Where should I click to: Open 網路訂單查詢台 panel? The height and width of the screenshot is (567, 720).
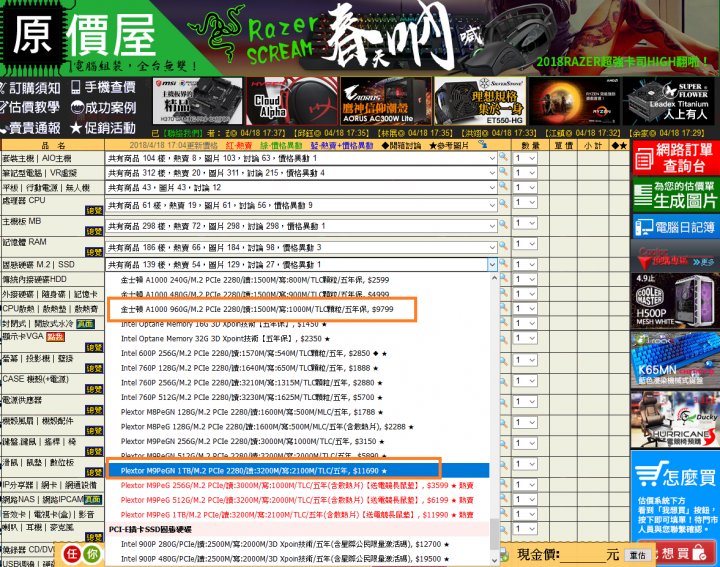point(676,158)
